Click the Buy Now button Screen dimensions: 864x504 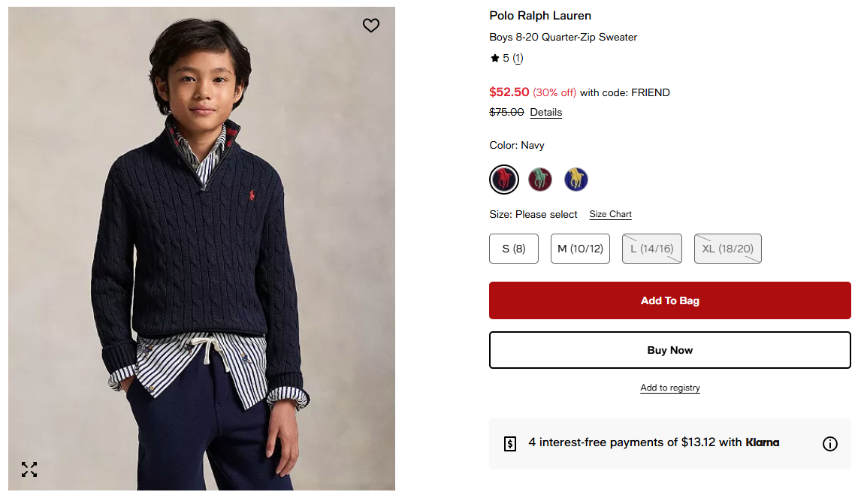tap(670, 350)
